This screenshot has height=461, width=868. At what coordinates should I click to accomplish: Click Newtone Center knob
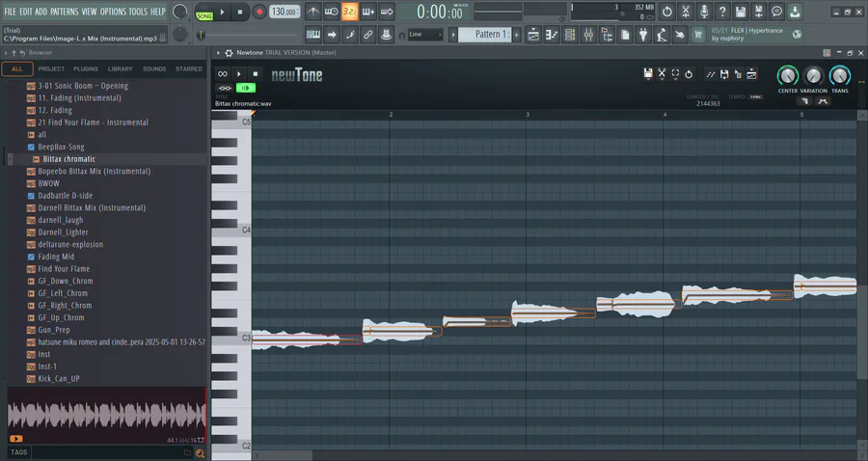(x=787, y=76)
